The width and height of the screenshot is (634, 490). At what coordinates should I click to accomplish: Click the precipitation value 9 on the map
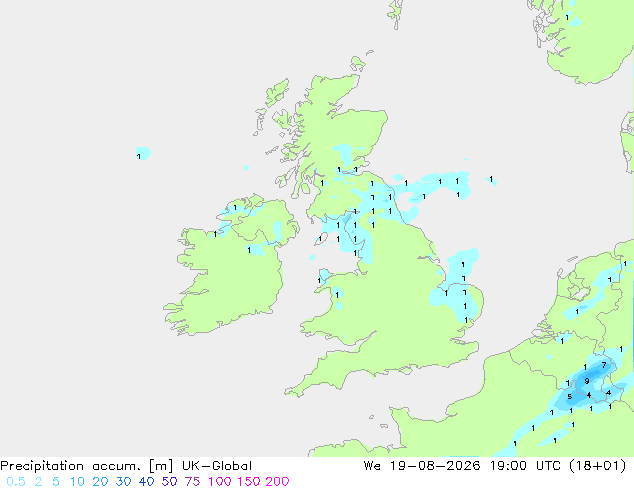pyautogui.click(x=587, y=381)
